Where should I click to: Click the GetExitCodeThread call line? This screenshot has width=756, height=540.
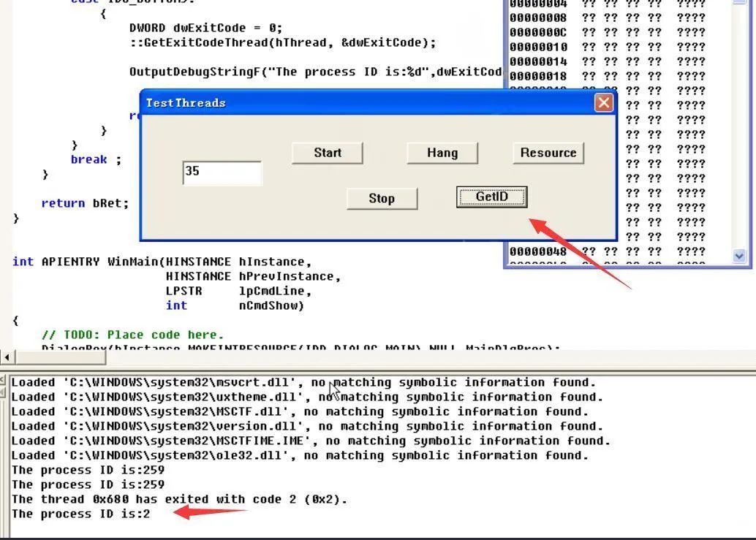coord(282,42)
